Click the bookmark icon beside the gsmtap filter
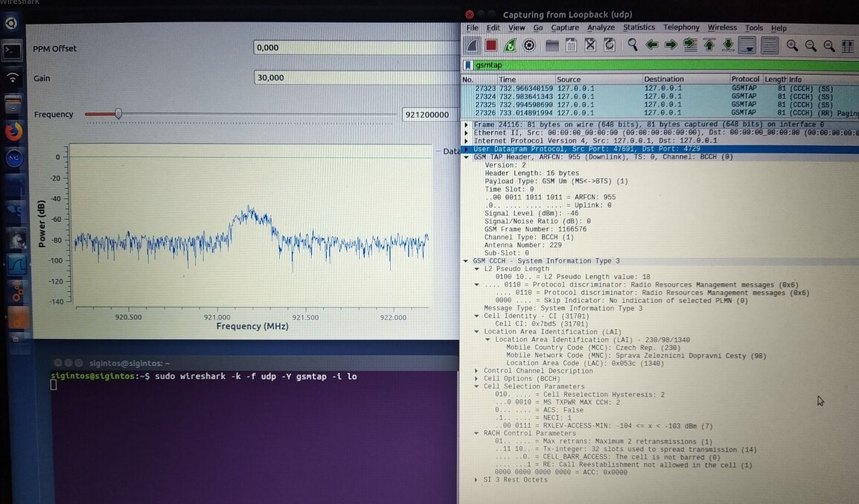 tap(468, 66)
